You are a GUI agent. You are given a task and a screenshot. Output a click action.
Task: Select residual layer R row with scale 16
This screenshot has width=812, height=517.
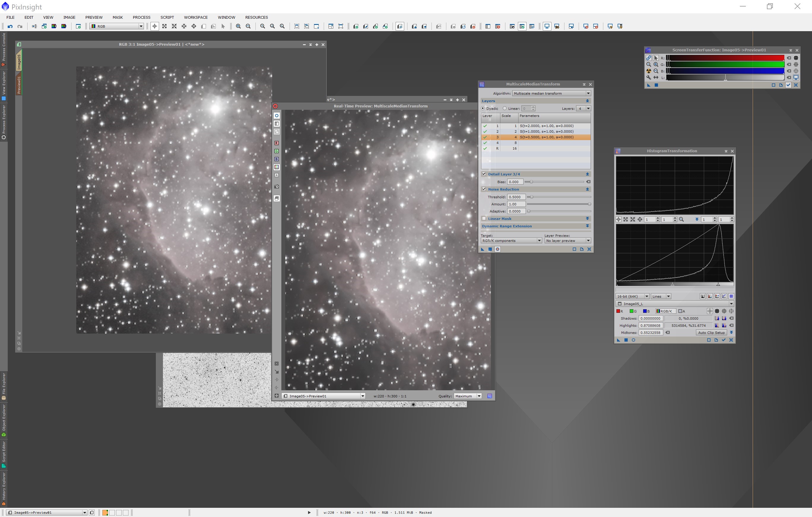[x=535, y=148]
